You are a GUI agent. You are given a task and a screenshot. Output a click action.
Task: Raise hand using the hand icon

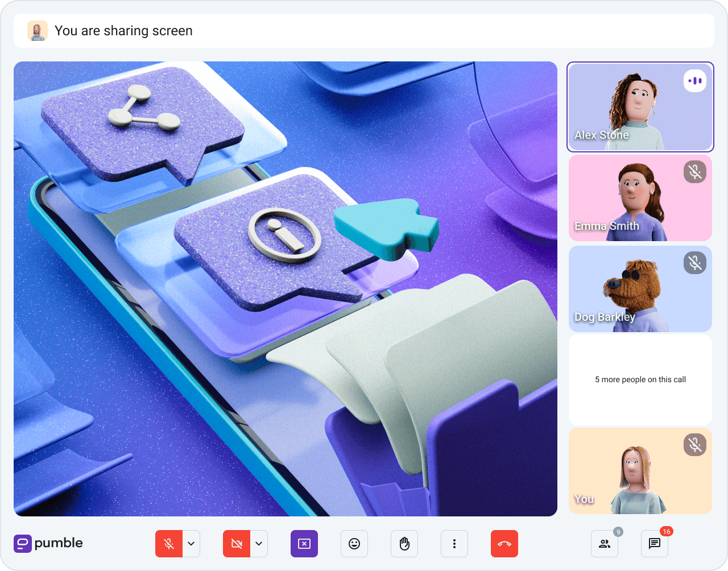tap(404, 544)
